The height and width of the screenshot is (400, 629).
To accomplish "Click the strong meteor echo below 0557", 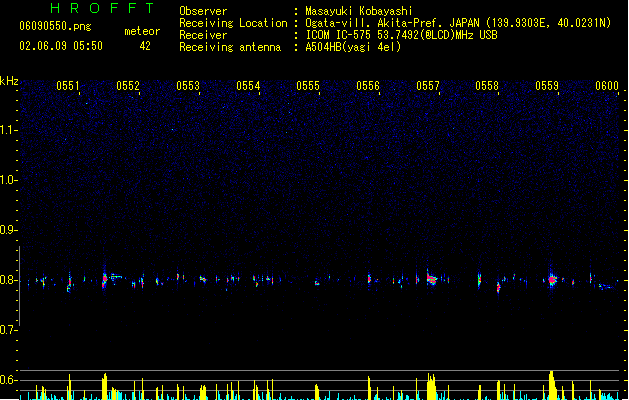I will 432,279.
